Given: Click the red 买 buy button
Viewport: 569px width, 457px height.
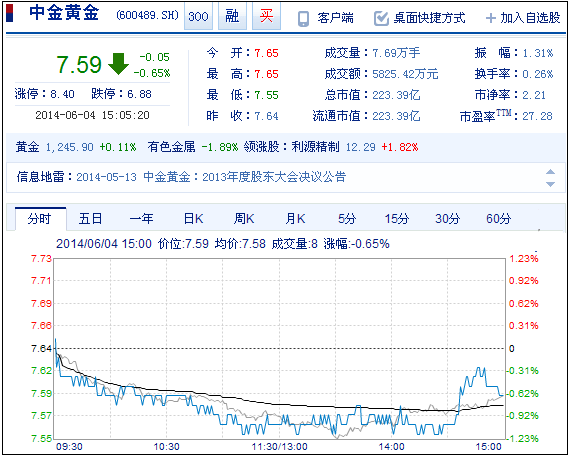Looking at the screenshot, I should (266, 16).
